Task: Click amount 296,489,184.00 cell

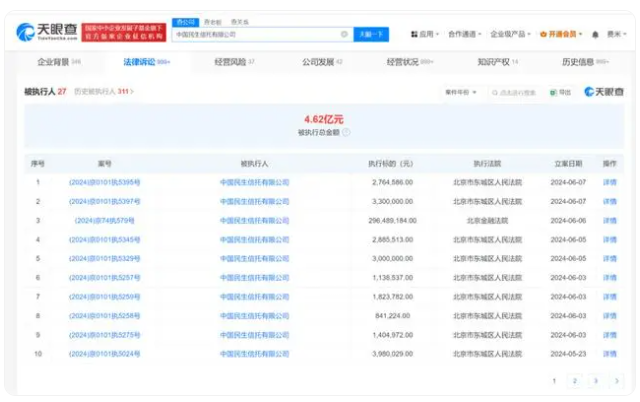Action: click(392, 221)
